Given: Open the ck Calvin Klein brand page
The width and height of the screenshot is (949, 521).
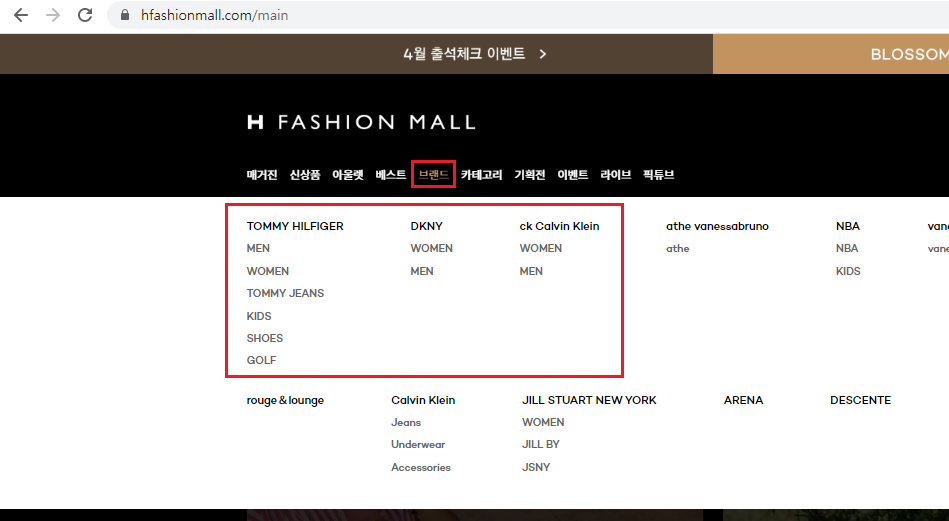Looking at the screenshot, I should [559, 226].
